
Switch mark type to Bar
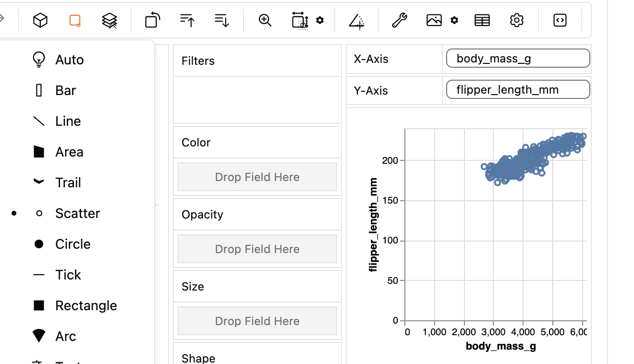click(x=66, y=90)
